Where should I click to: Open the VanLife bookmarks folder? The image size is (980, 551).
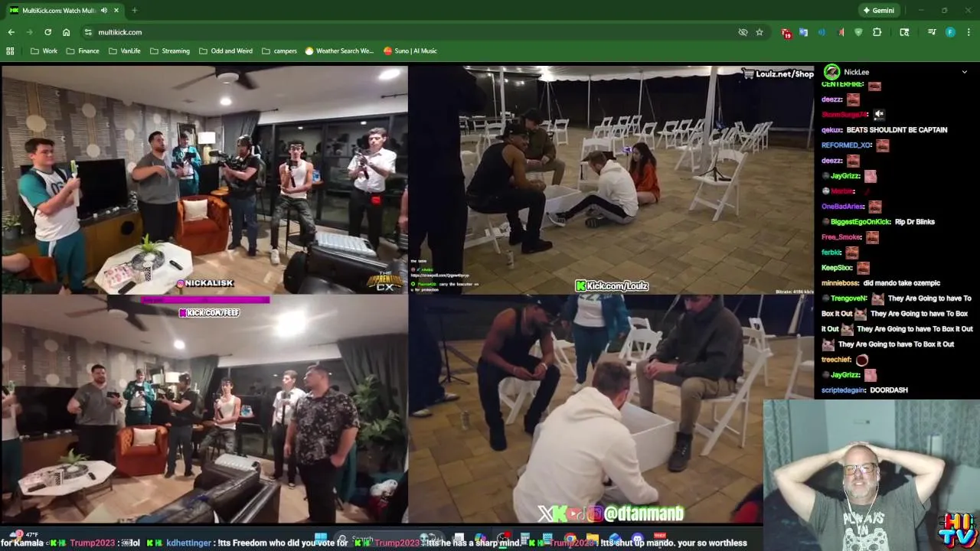(124, 51)
